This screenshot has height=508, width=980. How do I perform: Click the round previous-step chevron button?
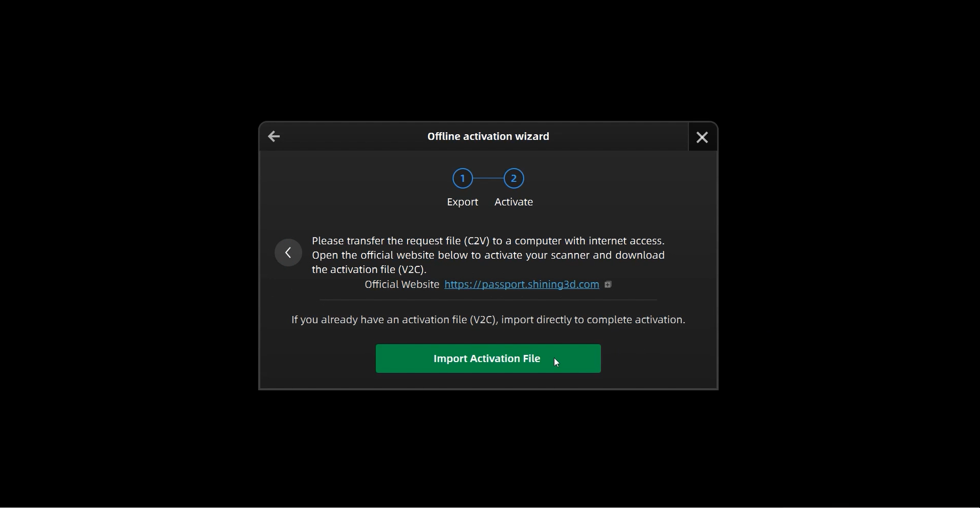click(289, 252)
